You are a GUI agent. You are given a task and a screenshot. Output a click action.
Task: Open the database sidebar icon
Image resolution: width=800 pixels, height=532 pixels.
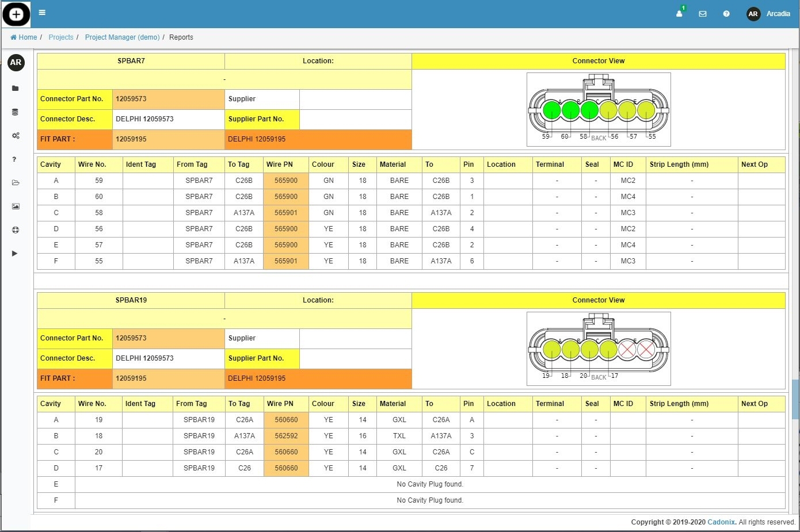tap(16, 112)
